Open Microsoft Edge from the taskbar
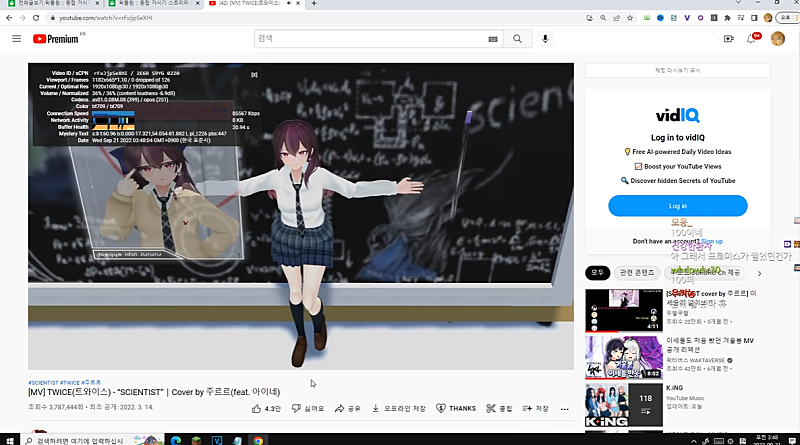 176,440
